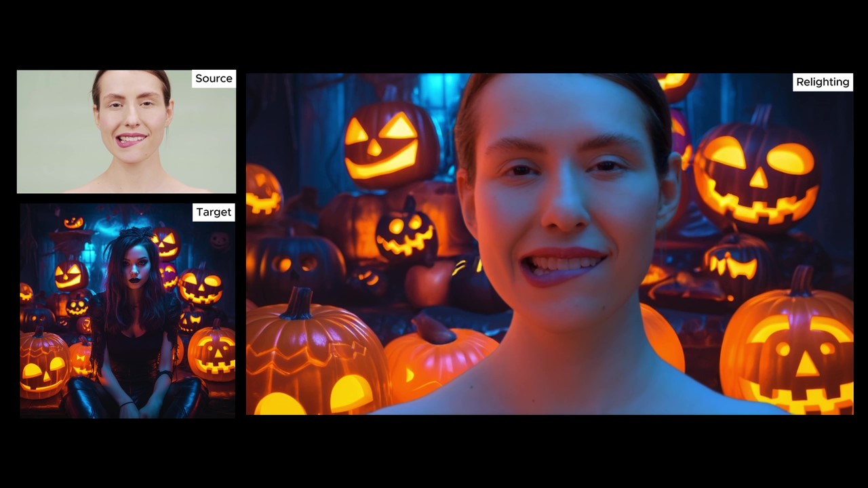Click the Target Halloween reference thumbnail
868x488 pixels.
pyautogui.click(x=127, y=310)
